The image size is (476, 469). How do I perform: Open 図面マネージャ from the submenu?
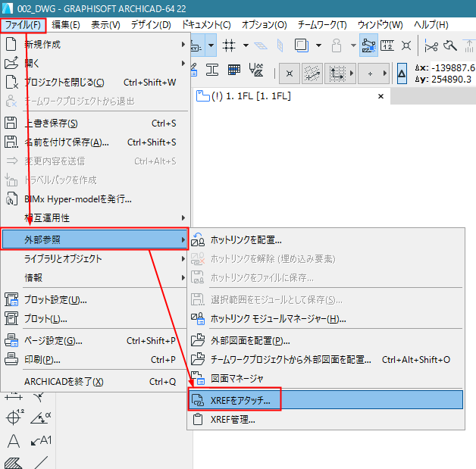point(326,379)
